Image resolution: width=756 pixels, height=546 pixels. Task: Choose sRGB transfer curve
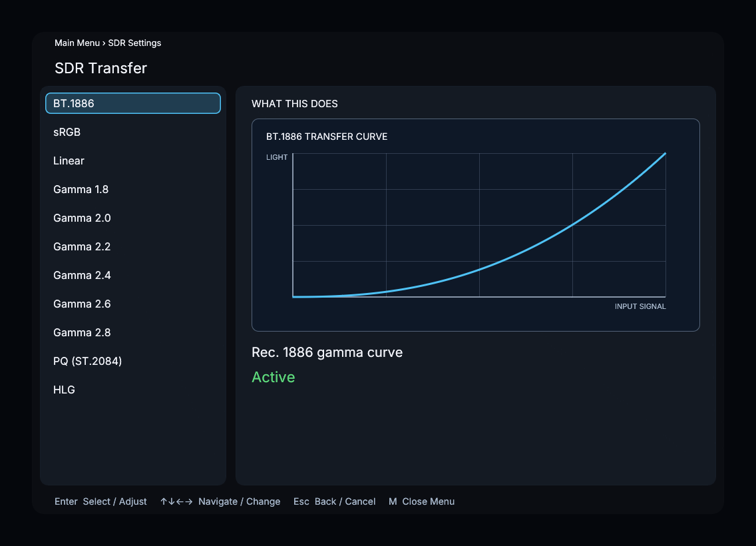coord(133,132)
